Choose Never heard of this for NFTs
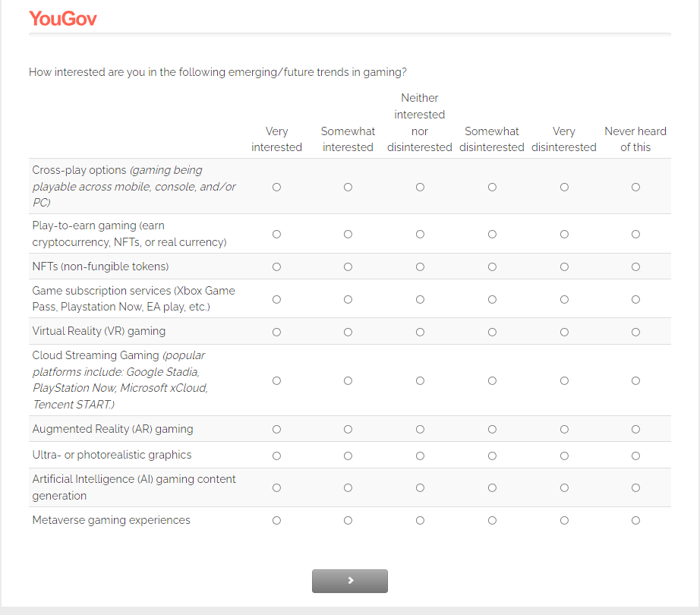 pos(635,266)
